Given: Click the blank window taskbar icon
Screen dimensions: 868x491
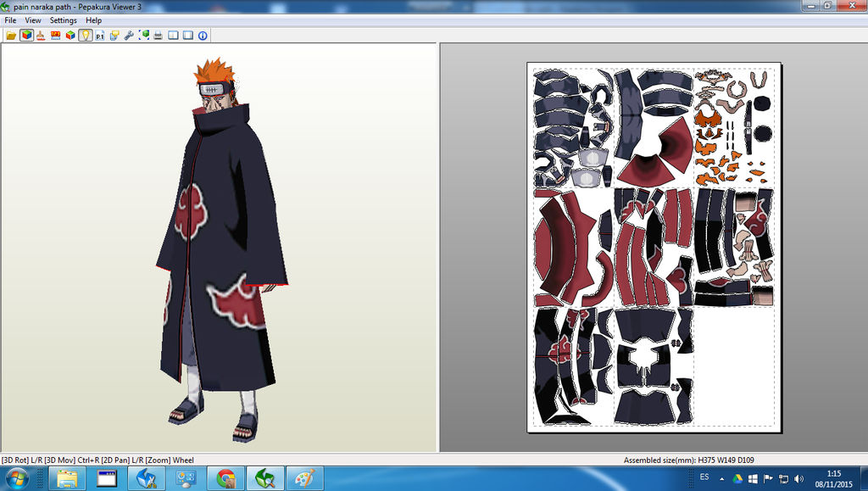Looking at the screenshot, I should [107, 478].
